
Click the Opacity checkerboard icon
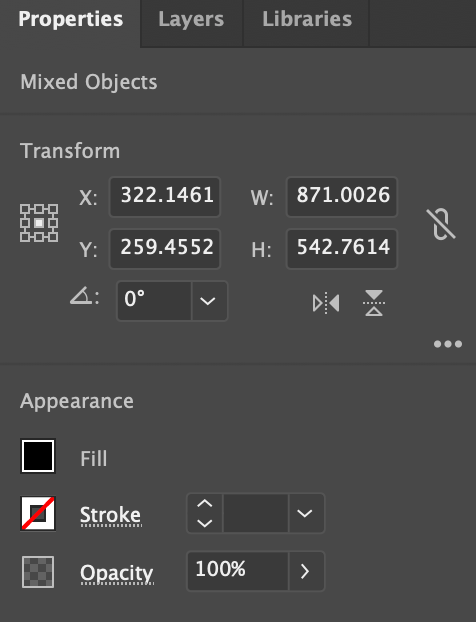[x=38, y=572]
